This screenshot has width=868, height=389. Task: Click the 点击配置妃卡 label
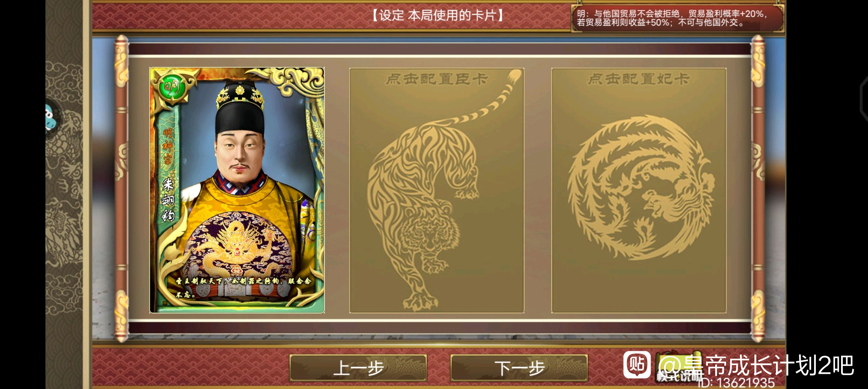[x=638, y=79]
